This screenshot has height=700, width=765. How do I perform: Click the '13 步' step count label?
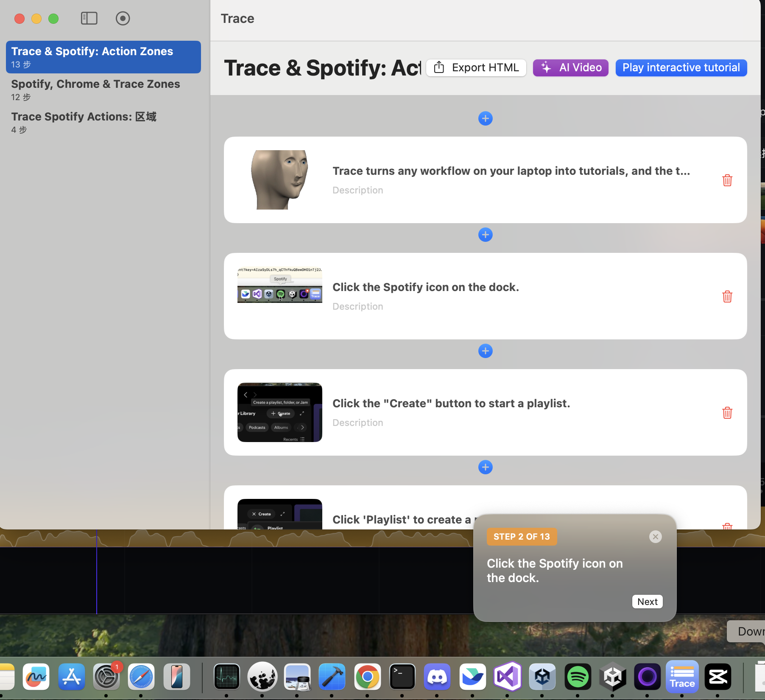click(21, 64)
